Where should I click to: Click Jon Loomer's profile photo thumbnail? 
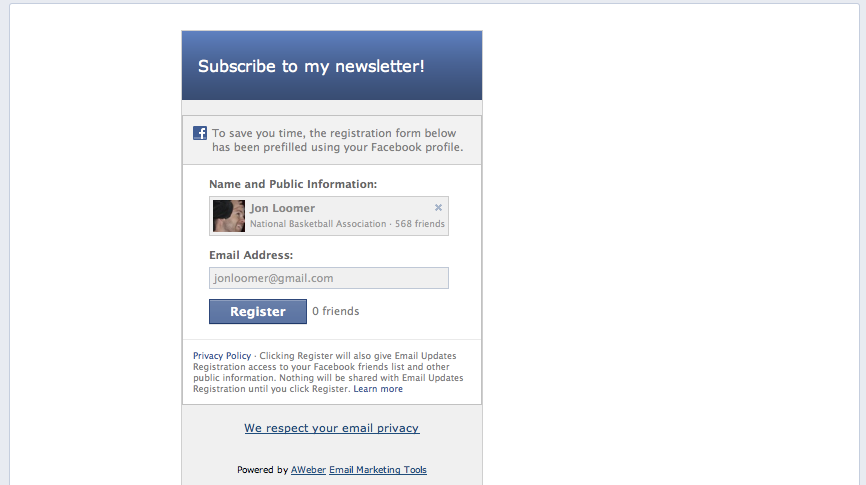(x=229, y=216)
